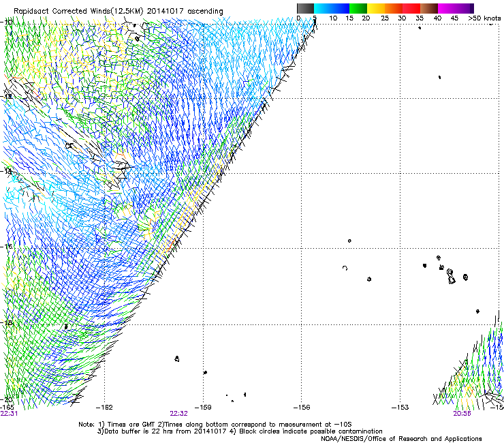The height and width of the screenshot is (443, 504).
Task: Click the 'NOAA/NESDIS/Office of Research and Applications' credit
Action: [401, 439]
